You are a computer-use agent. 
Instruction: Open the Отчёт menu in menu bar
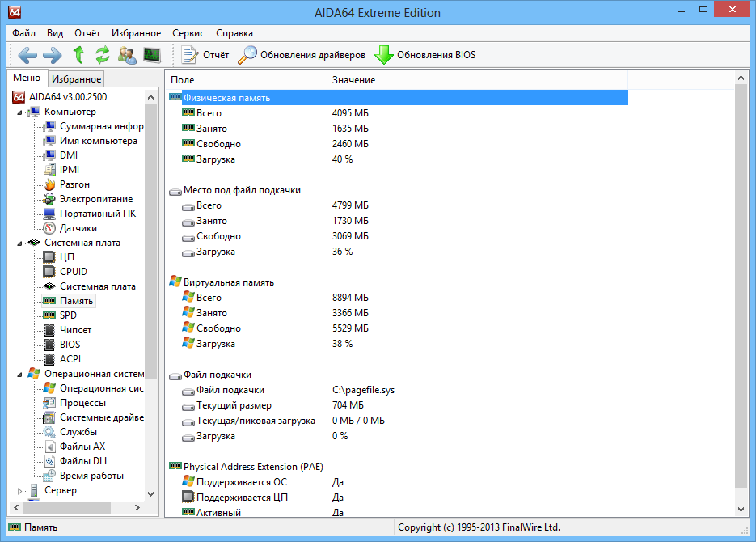[x=87, y=33]
